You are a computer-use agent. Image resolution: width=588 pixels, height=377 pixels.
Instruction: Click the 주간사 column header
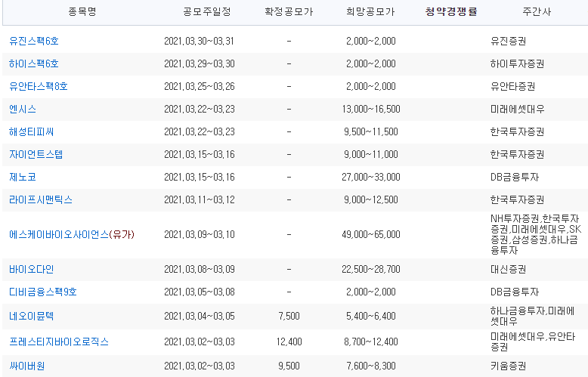click(x=537, y=11)
